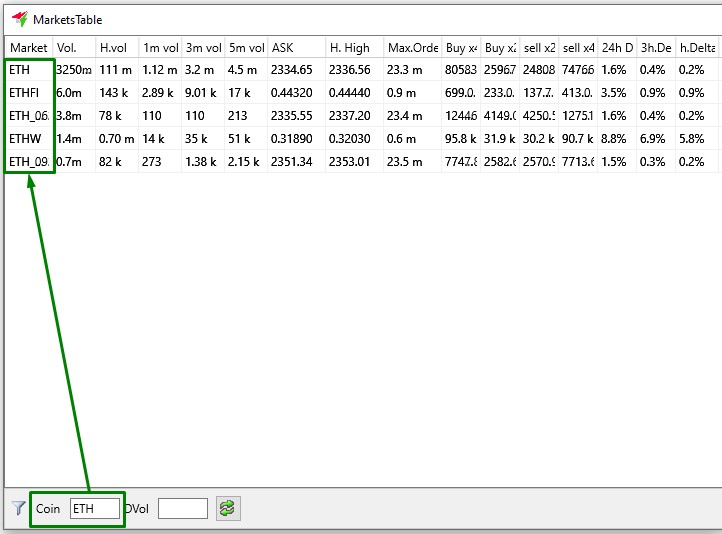Select the ETHFI market row
The image size is (722, 534).
pyautogui.click(x=29, y=93)
